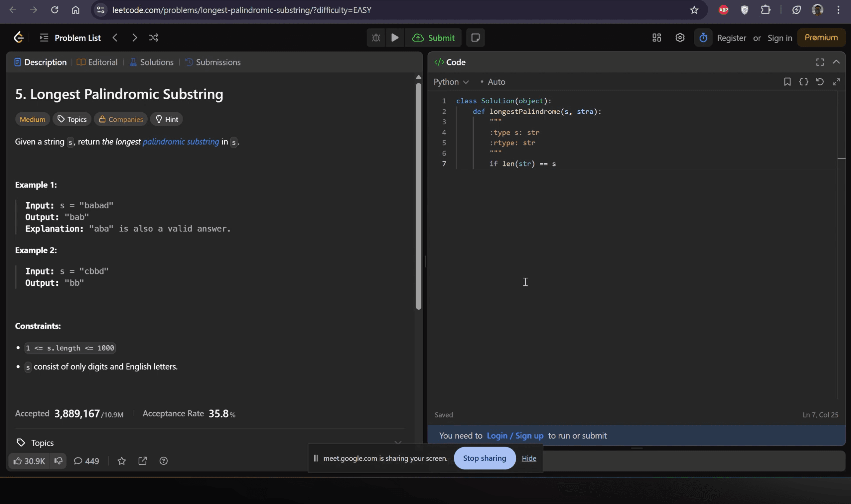
Task: Open the layout grid icon
Action: pos(656,37)
